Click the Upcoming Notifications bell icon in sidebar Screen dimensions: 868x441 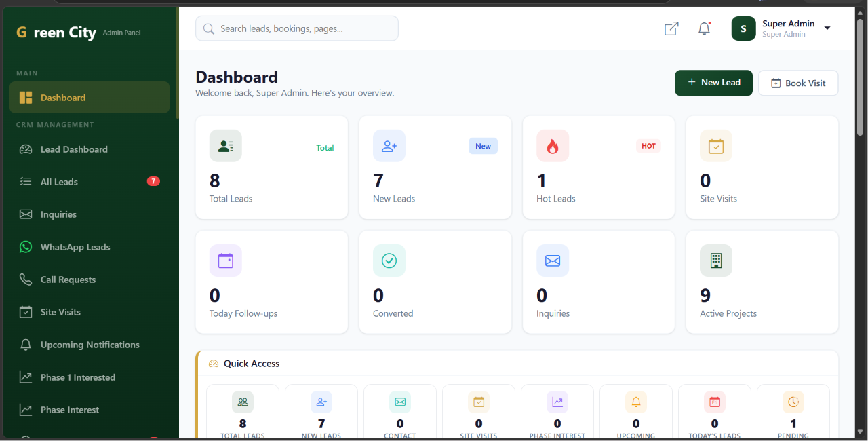tap(26, 345)
